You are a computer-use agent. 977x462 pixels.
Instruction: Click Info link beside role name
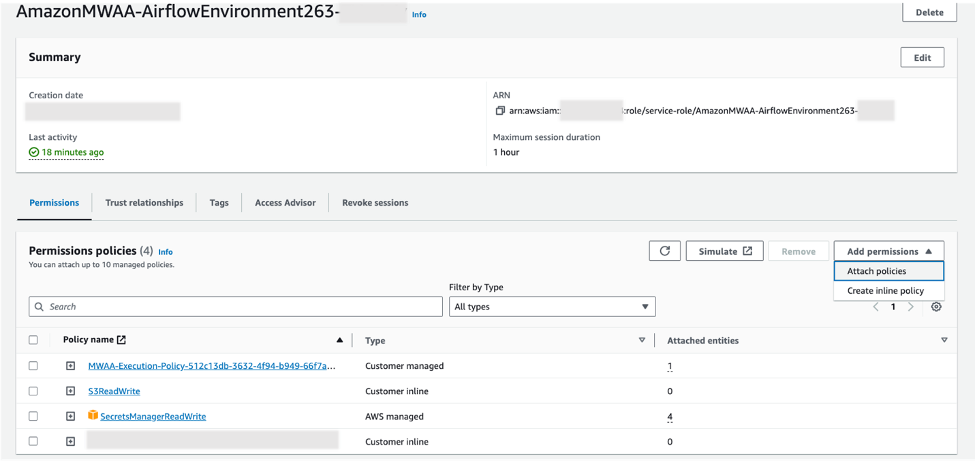(x=419, y=14)
